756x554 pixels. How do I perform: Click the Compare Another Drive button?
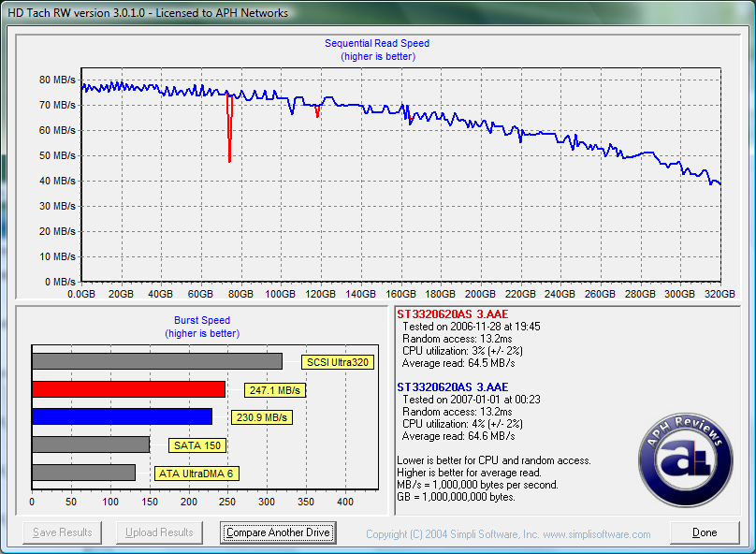click(x=278, y=532)
